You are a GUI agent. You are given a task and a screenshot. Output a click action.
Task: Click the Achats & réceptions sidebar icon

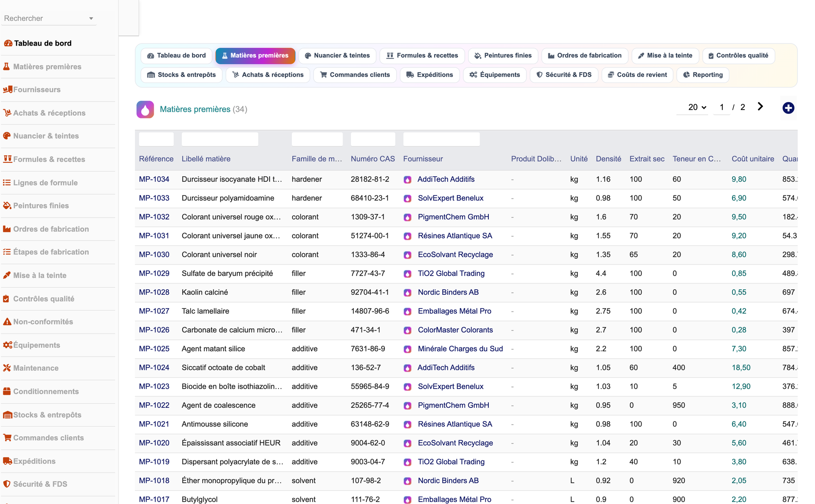7,113
